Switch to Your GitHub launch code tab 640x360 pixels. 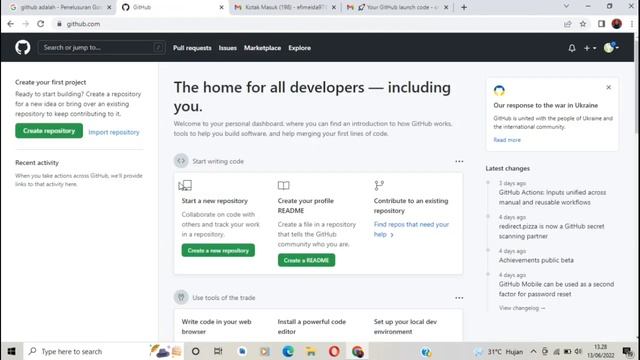[397, 7]
